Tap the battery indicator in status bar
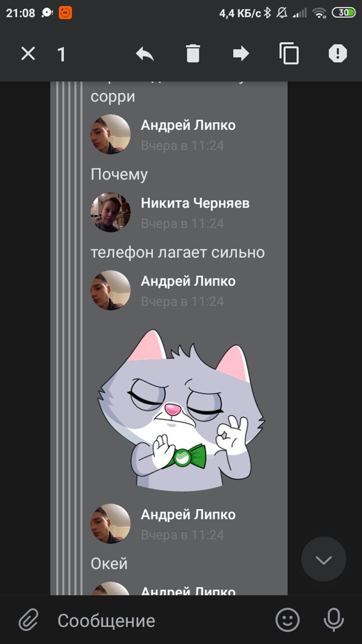The height and width of the screenshot is (644, 362). (x=344, y=13)
